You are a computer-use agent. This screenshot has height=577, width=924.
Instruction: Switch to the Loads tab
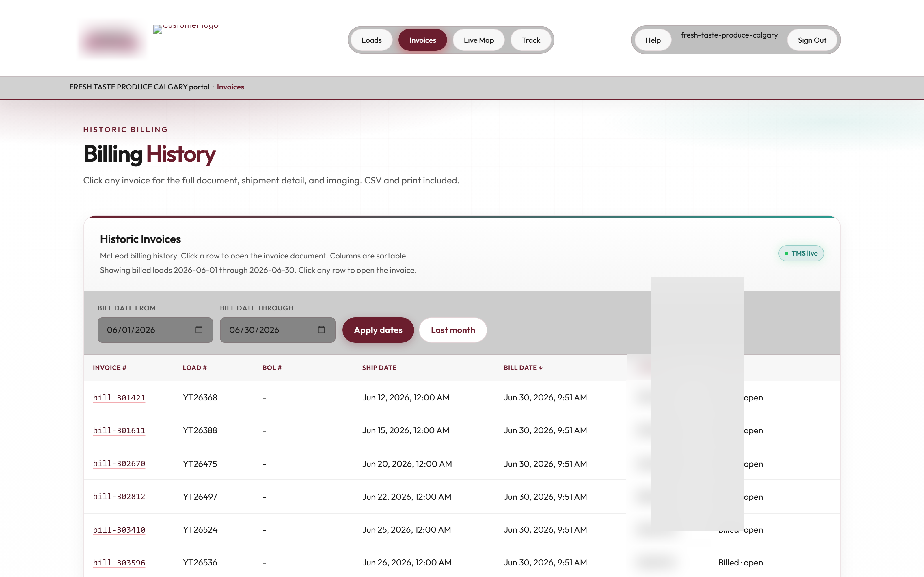372,40
